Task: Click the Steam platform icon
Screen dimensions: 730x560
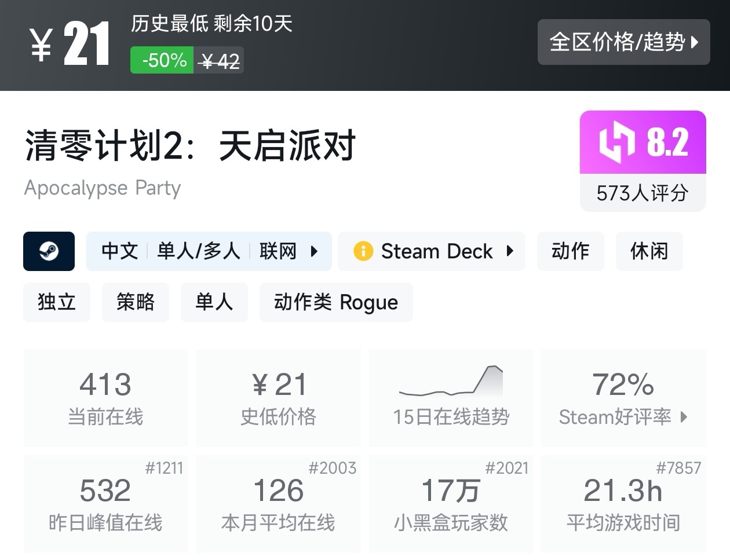Action: pos(49,251)
